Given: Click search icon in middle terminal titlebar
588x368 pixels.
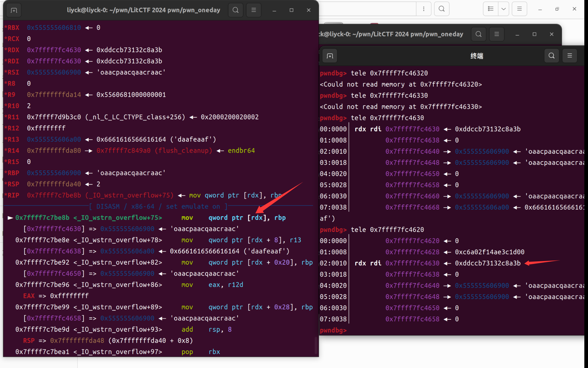Looking at the screenshot, I should click(x=479, y=34).
